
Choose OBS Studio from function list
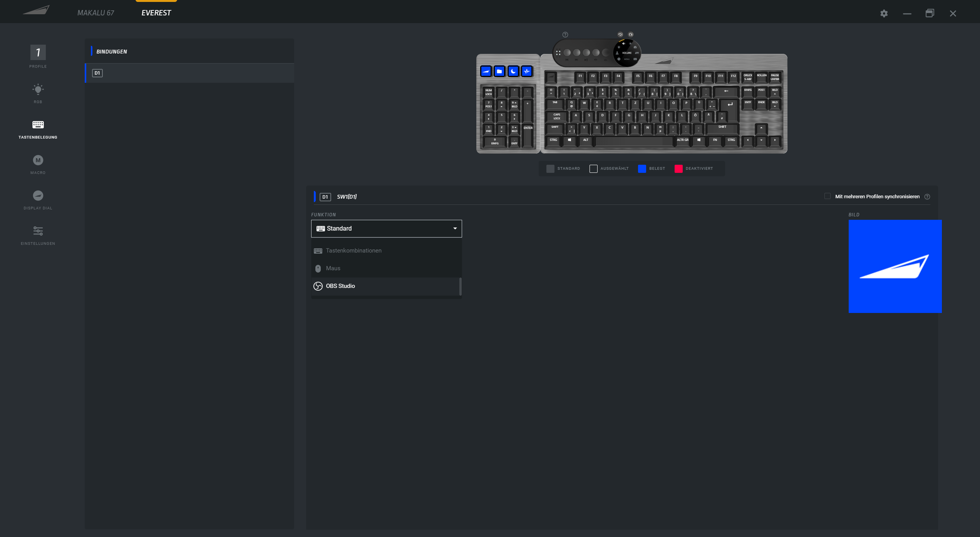coord(340,286)
